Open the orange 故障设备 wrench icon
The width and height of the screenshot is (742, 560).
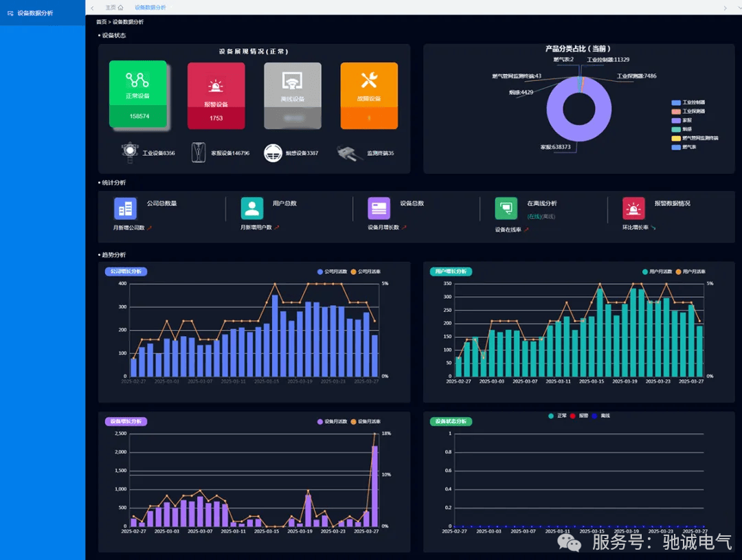(x=369, y=80)
